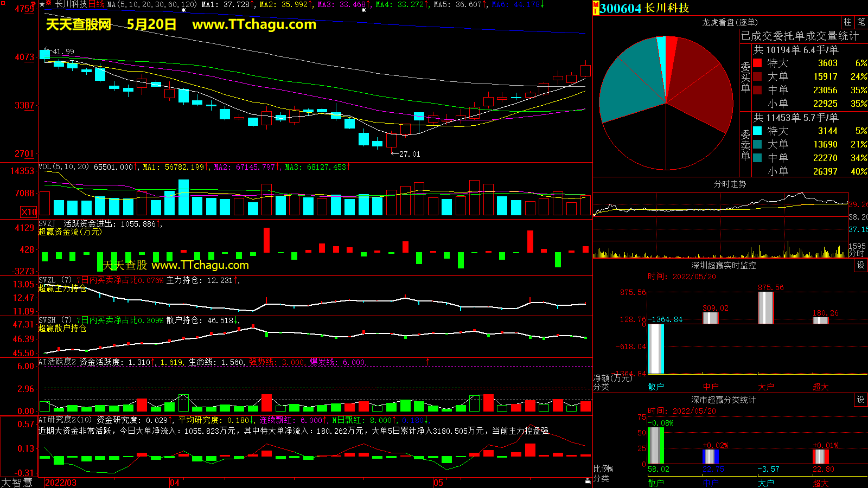Open 设 settings for 深圳超赢实时监控
The width and height of the screenshot is (868, 488).
860,265
